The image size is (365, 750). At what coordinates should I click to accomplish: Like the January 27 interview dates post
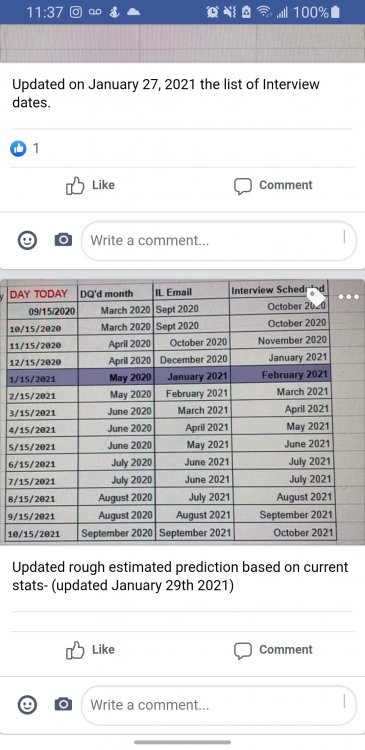pos(90,185)
